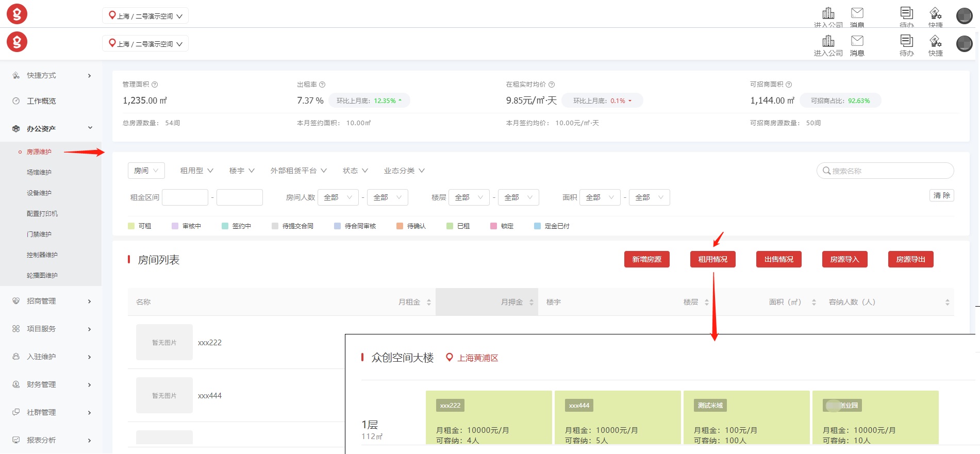Click the 报表分析 sidebar icon
The width and height of the screenshot is (980, 454).
[16, 440]
